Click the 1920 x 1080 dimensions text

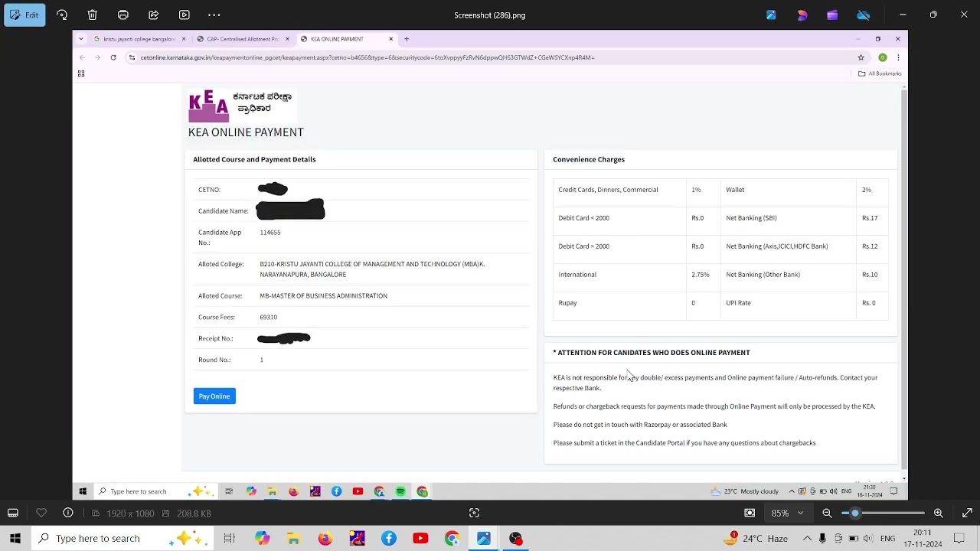click(x=130, y=514)
